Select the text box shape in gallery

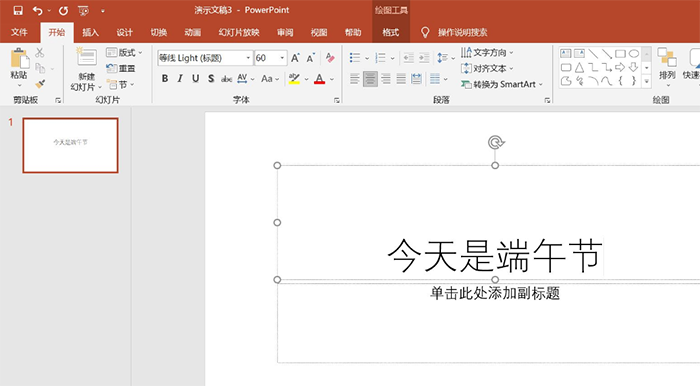click(566, 54)
